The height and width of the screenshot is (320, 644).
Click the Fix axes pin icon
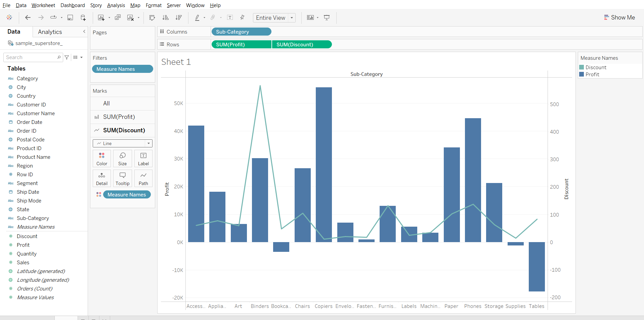(242, 18)
